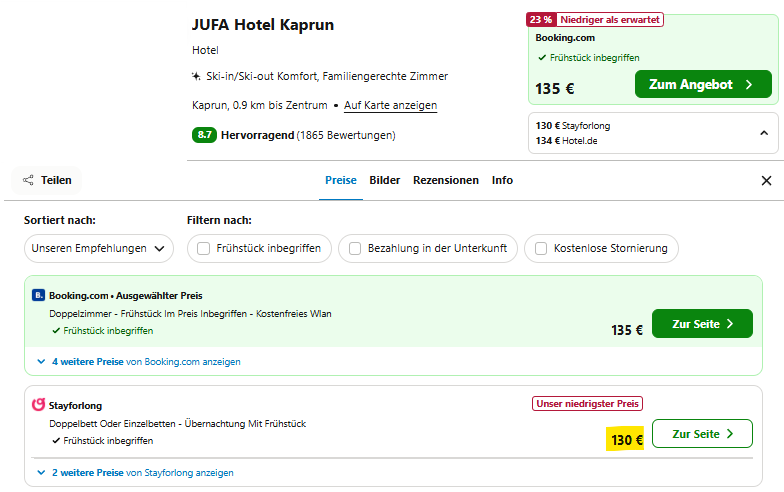Viewport: 784px width, 492px height.
Task: Click the Booking.com logo icon
Action: (x=38, y=296)
